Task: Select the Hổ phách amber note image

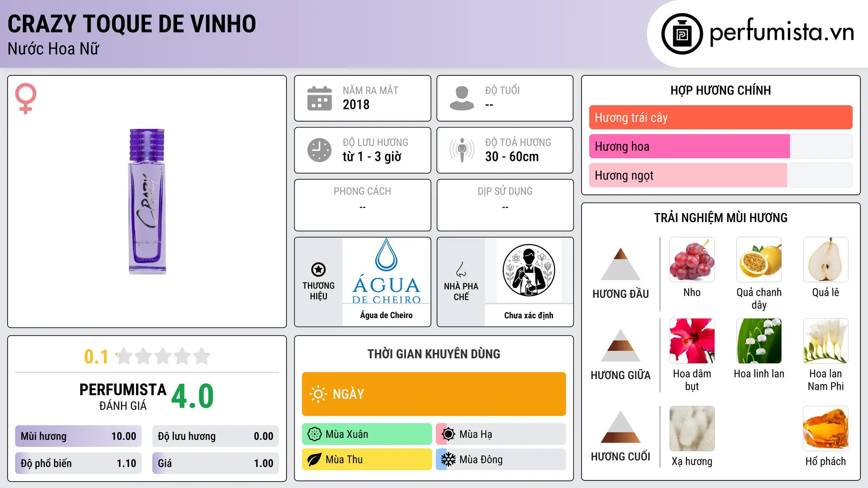Action: click(x=826, y=429)
